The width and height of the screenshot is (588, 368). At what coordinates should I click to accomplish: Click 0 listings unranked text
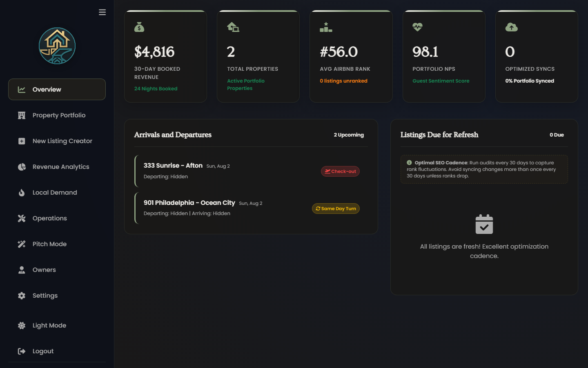(x=343, y=81)
